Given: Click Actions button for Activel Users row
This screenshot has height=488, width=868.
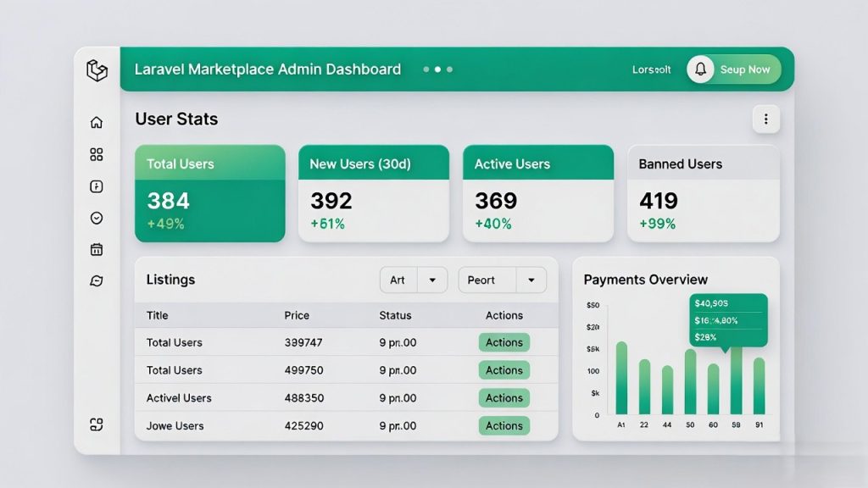Looking at the screenshot, I should [x=504, y=398].
